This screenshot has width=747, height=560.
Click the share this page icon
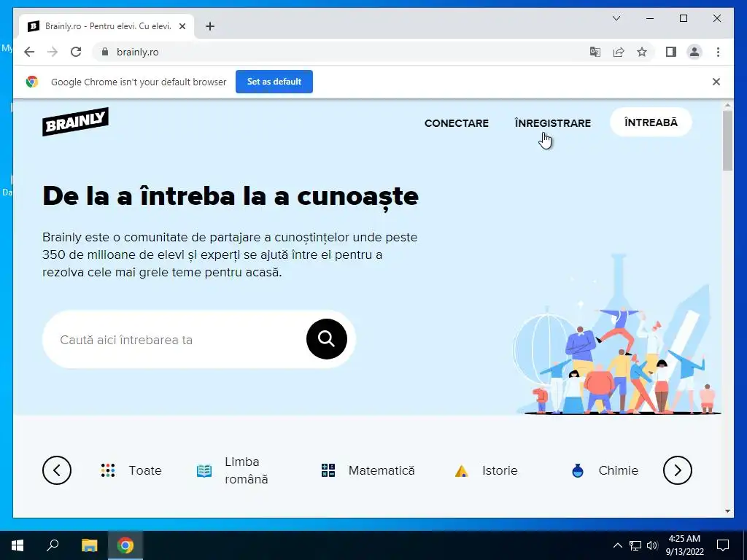tap(619, 52)
